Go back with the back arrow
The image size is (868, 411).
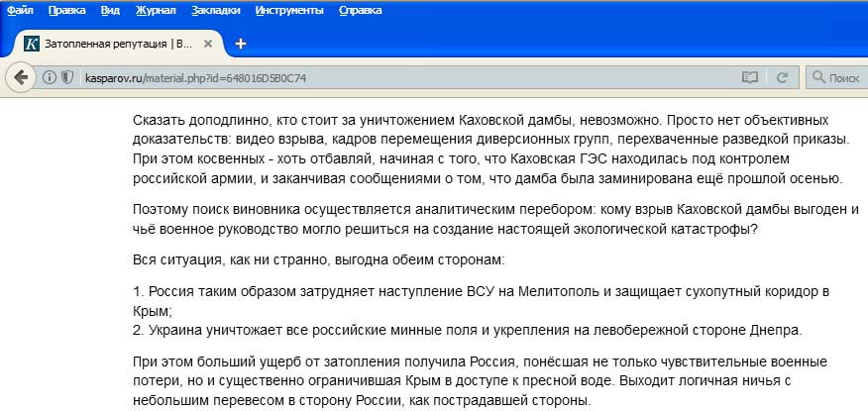[x=21, y=78]
